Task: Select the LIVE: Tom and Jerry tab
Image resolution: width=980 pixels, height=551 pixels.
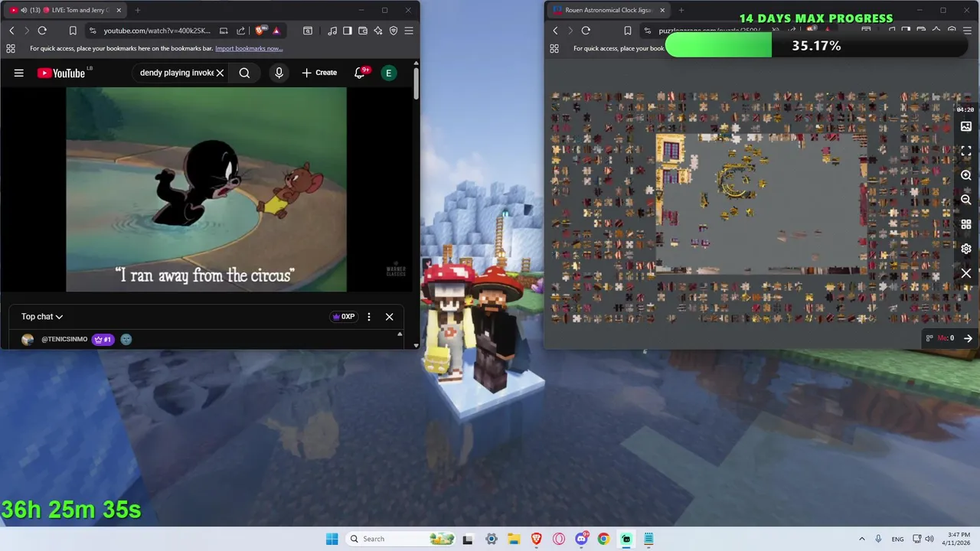Action: (x=66, y=10)
